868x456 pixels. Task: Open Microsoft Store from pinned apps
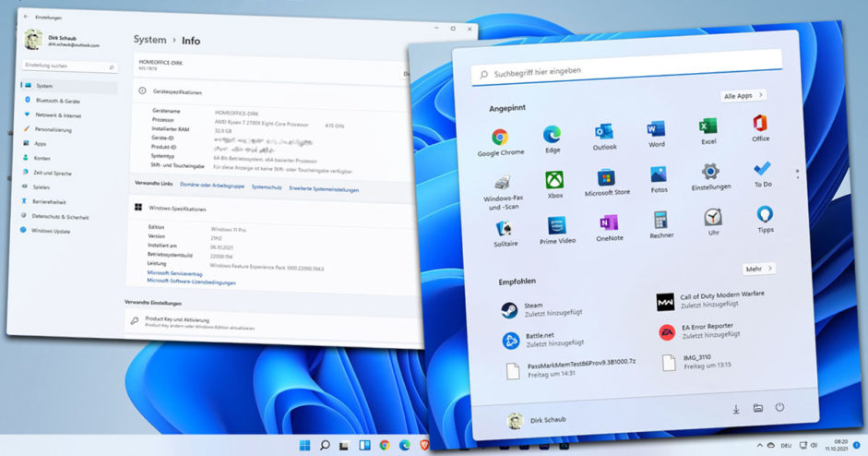607,182
